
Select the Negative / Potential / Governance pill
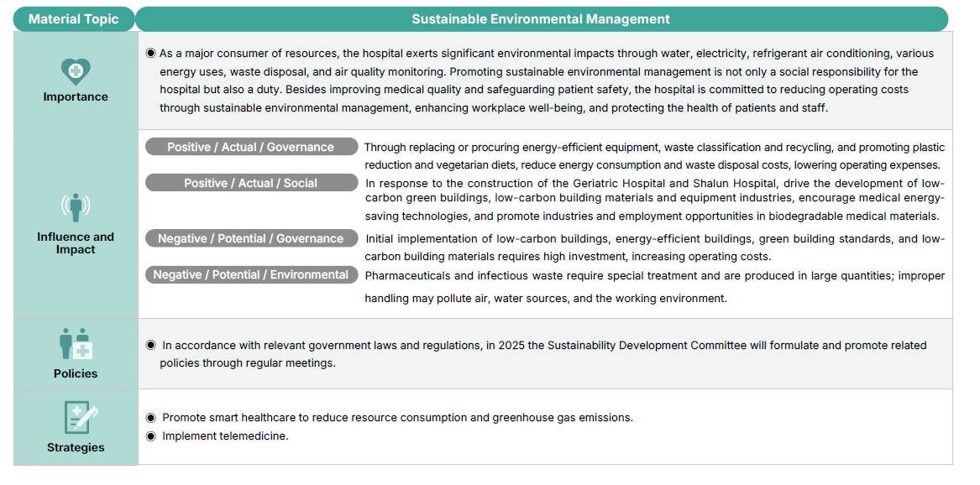251,238
